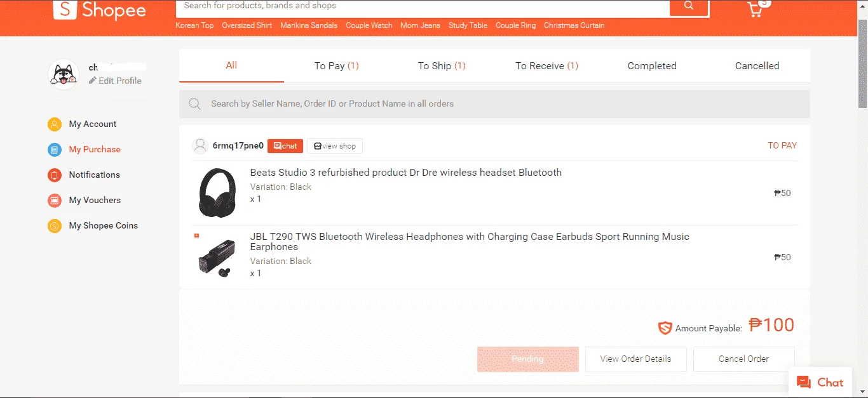Viewport: 868px width, 398px height.
Task: Click the JBL T290 earbuds thumbnail
Action: [217, 257]
